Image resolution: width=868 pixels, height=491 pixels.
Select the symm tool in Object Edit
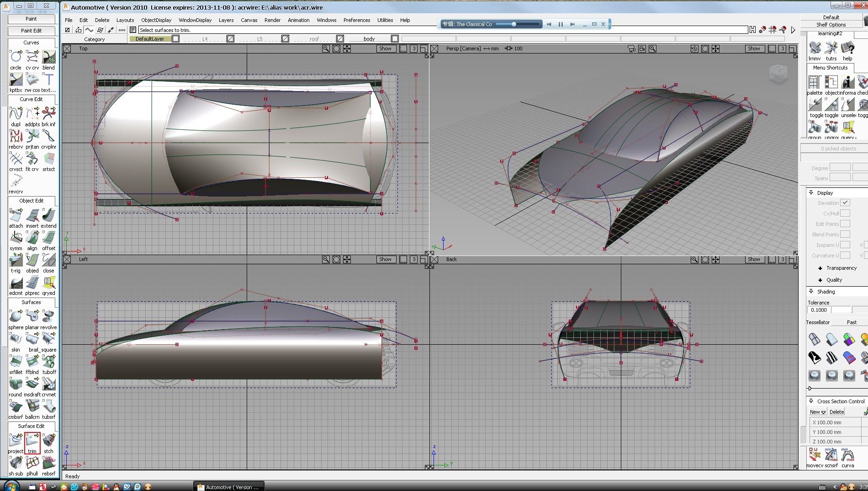pyautogui.click(x=16, y=237)
